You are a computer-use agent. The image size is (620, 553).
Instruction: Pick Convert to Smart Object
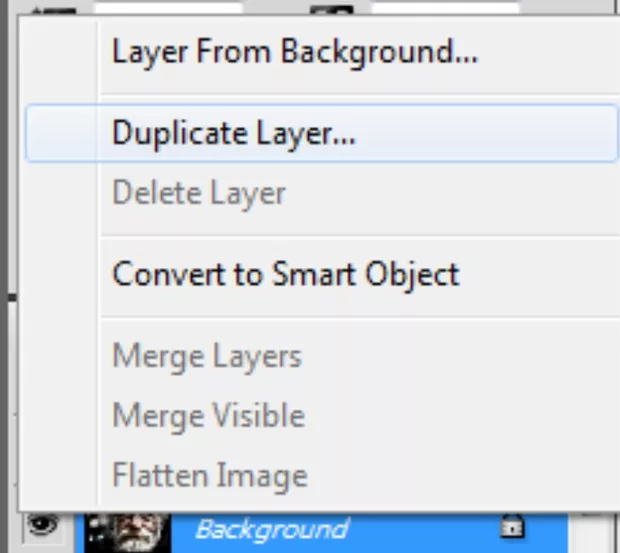(x=285, y=274)
